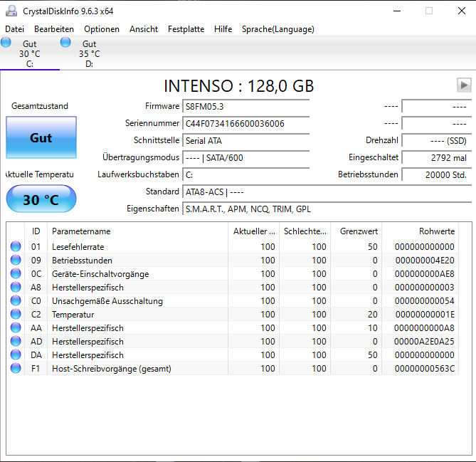Click status orb of attribute AD row
The image size is (476, 462).
[x=16, y=341]
